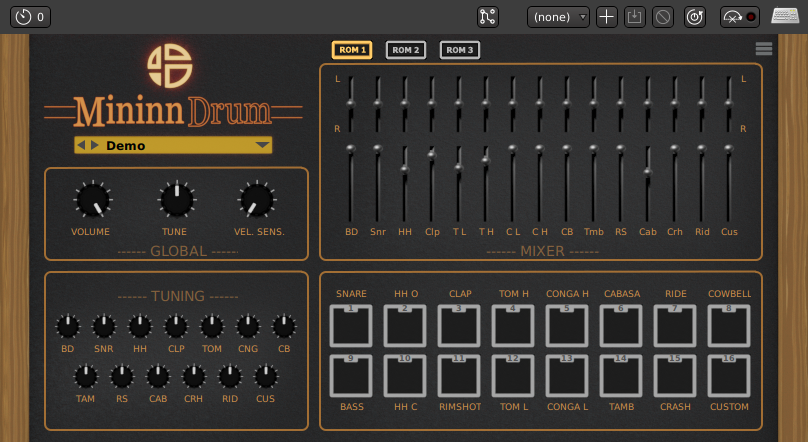
Task: Trigger the SNARE drum pad 1
Action: point(351,326)
